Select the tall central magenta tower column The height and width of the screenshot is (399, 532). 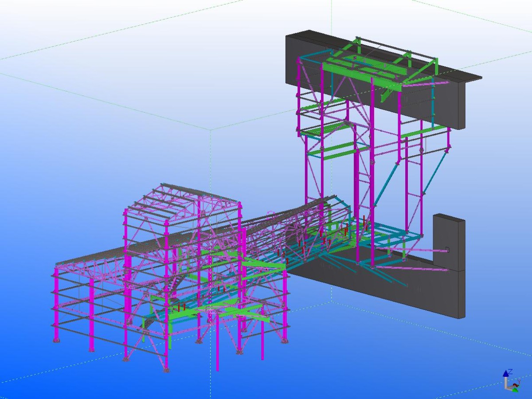tap(372, 177)
